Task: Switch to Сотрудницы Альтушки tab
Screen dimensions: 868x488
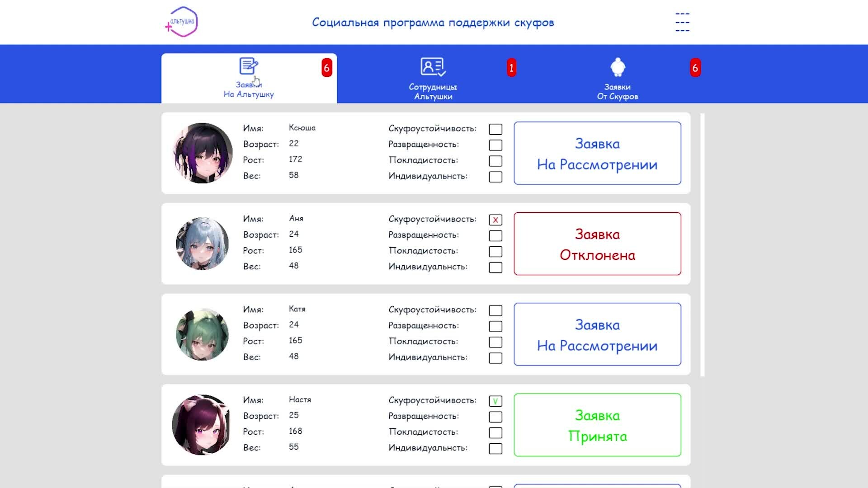Action: (433, 91)
